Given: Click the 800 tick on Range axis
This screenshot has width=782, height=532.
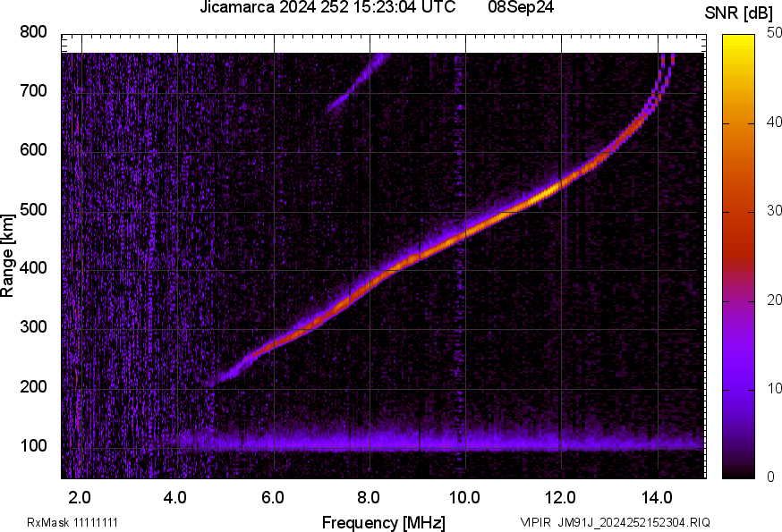Looking at the screenshot, I should point(34,32).
